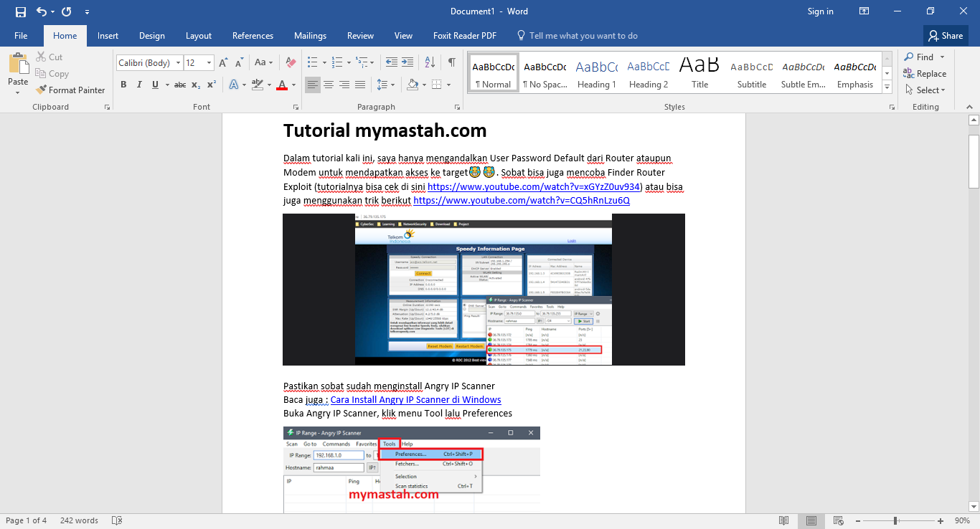Open the Select dropdown in Editing

point(924,90)
